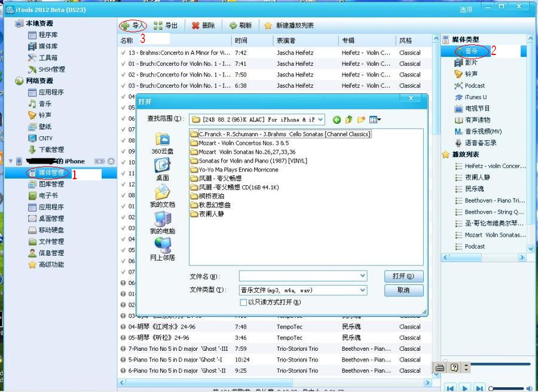The image size is (538, 392).
Task: Click the green back arrow in Open dialog
Action: [x=337, y=120]
